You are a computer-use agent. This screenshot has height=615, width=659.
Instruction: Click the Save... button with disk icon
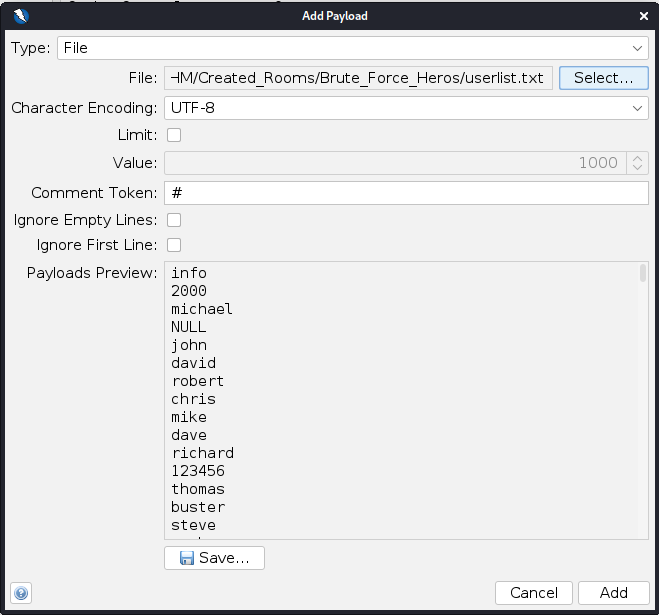pos(214,558)
